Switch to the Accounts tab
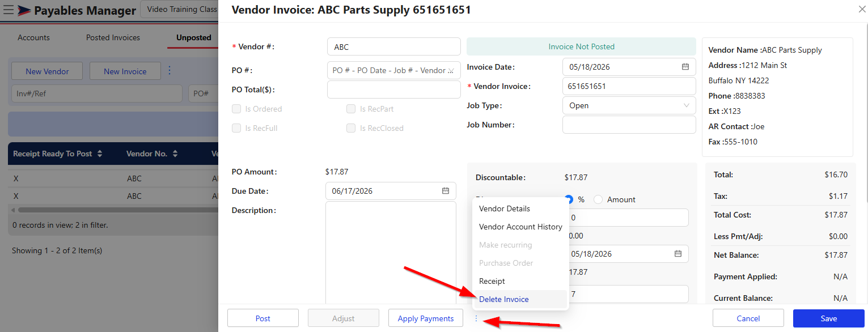The height and width of the screenshot is (332, 868). tap(34, 37)
